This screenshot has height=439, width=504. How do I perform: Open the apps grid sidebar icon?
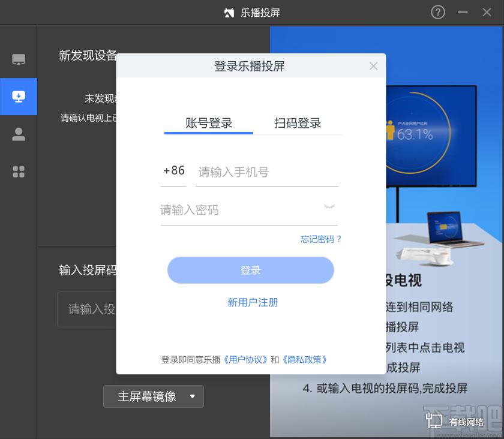point(19,172)
